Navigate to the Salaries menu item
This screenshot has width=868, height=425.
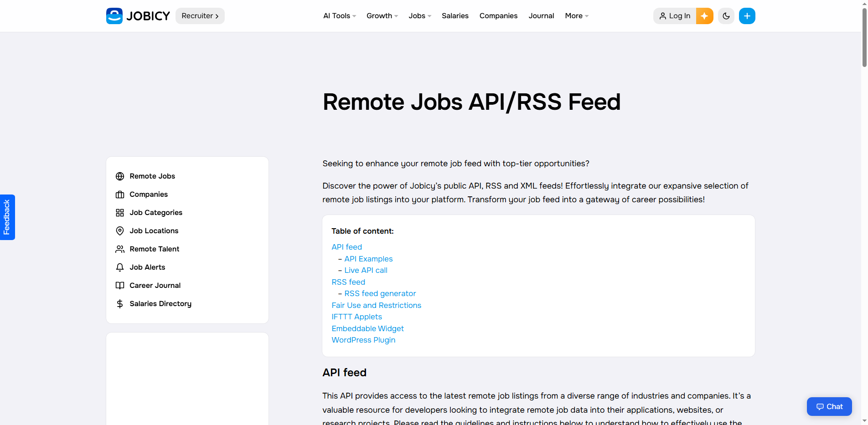455,15
